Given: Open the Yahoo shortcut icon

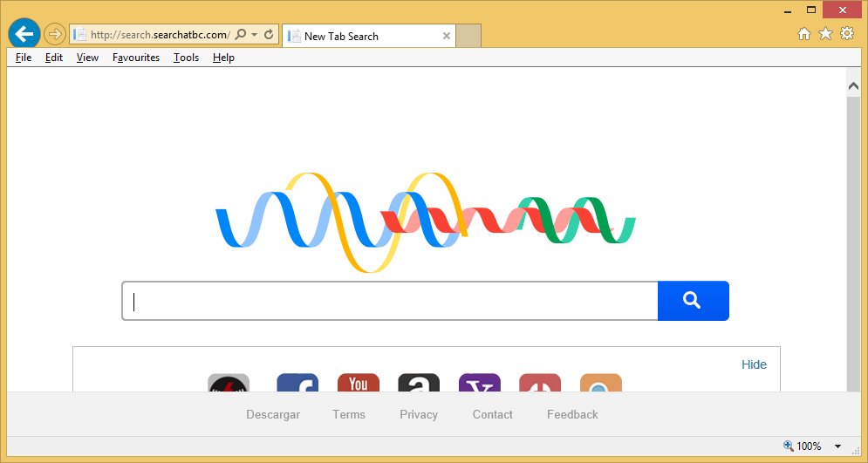Looking at the screenshot, I should coord(480,383).
